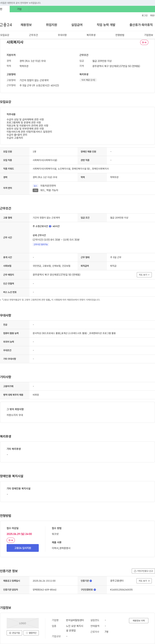Jump to the 전형방법 section tab
This screenshot has height=644, width=155.
(120, 35)
